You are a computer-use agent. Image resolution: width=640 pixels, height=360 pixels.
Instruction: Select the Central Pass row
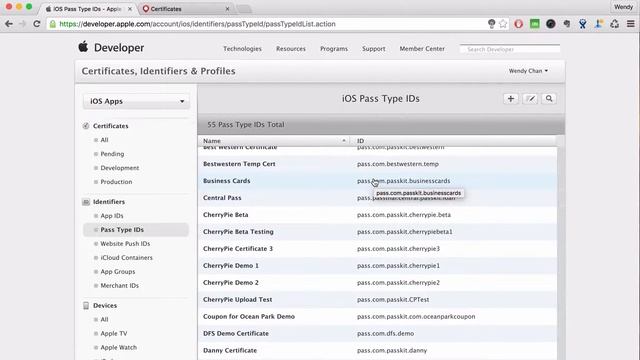click(378, 198)
